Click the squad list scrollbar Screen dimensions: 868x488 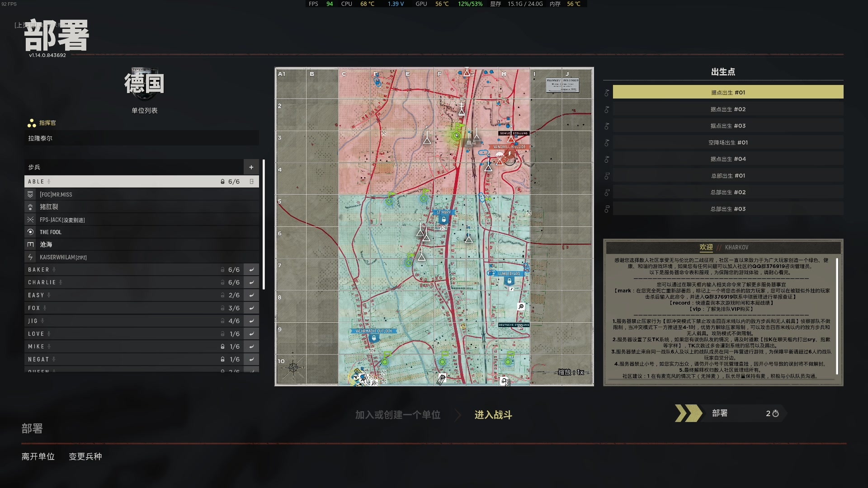[x=264, y=225]
